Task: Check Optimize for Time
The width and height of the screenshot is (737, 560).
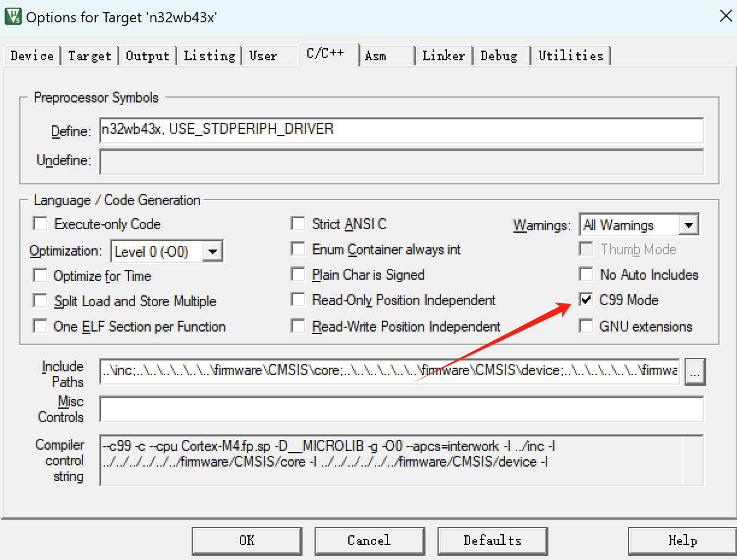Action: [40, 275]
